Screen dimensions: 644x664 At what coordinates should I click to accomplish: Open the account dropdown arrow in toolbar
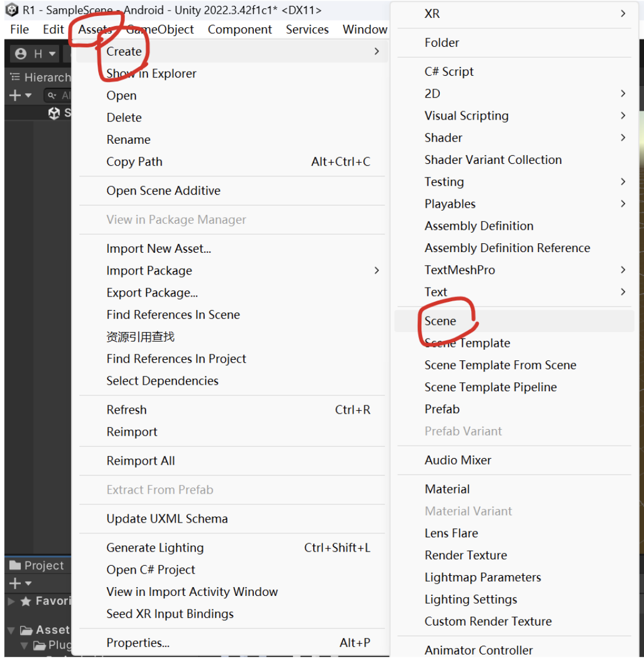(52, 54)
